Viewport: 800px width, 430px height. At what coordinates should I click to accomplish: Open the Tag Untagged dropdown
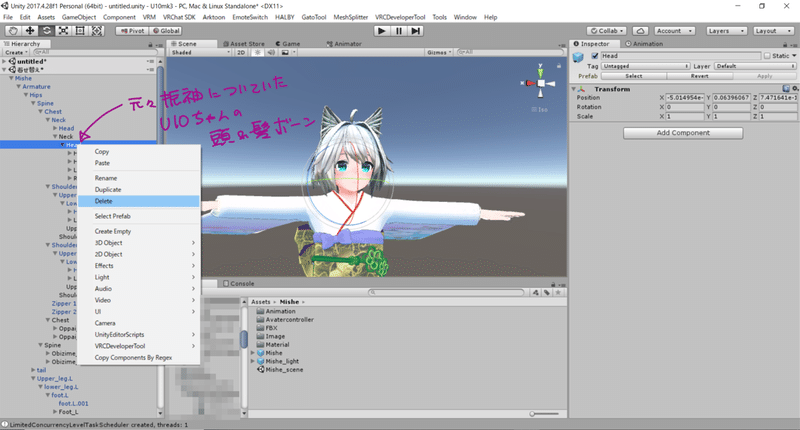click(645, 66)
